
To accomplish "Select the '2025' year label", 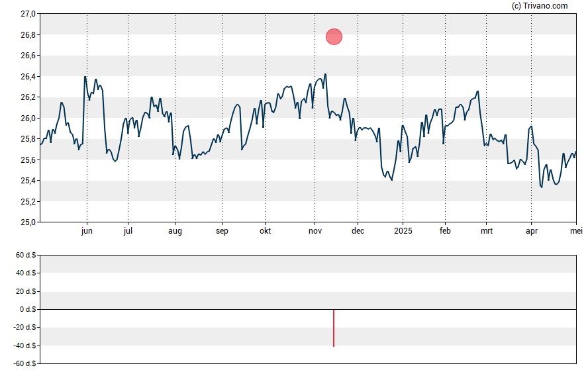I will (x=403, y=231).
